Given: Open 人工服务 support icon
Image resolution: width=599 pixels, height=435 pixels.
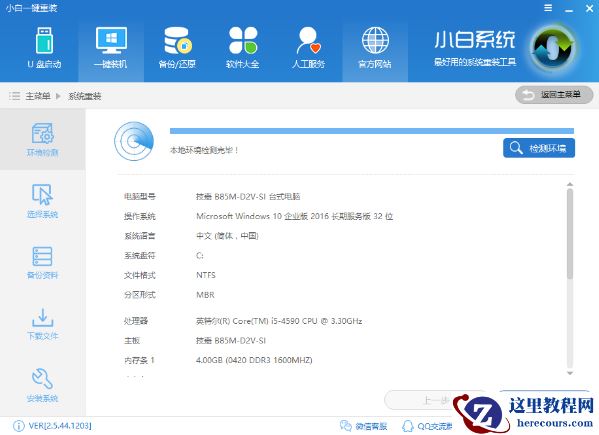Looking at the screenshot, I should point(309,40).
